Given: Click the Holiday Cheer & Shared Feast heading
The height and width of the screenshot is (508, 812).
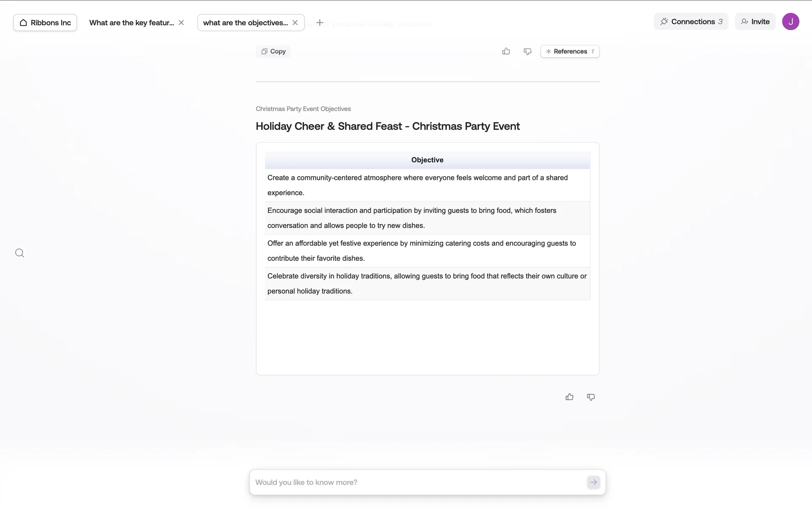Looking at the screenshot, I should coord(387,126).
